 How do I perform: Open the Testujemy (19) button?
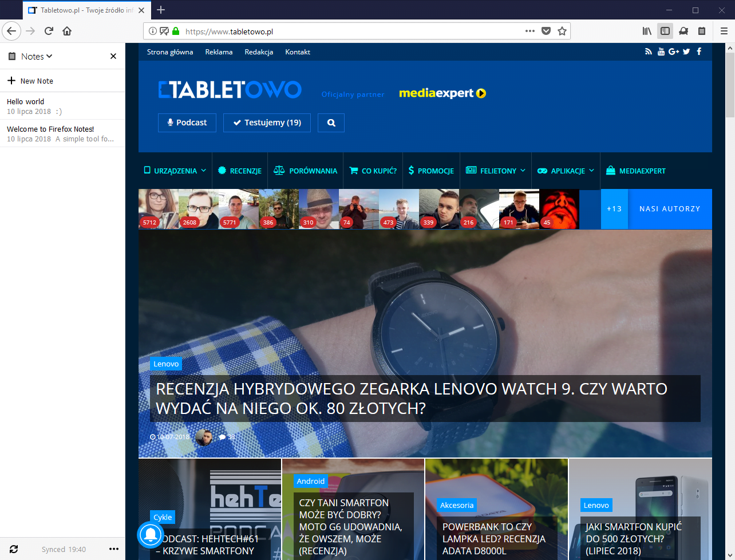pyautogui.click(x=267, y=123)
